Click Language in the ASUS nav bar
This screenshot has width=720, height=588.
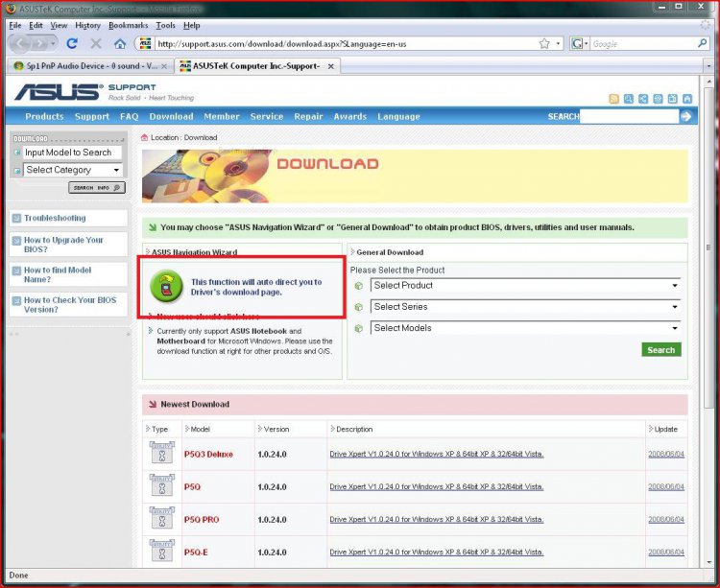pyautogui.click(x=398, y=116)
